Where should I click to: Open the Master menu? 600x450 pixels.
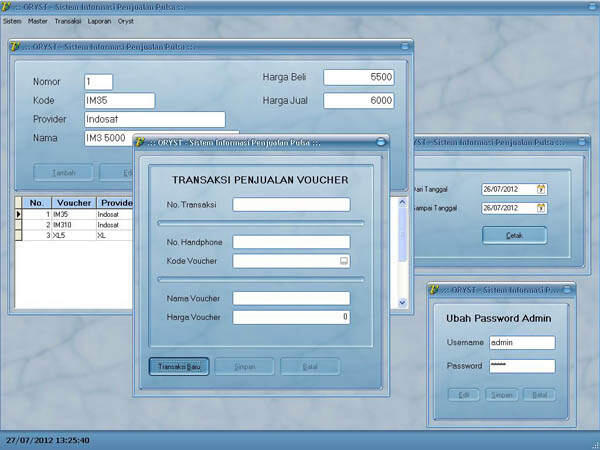[x=38, y=21]
